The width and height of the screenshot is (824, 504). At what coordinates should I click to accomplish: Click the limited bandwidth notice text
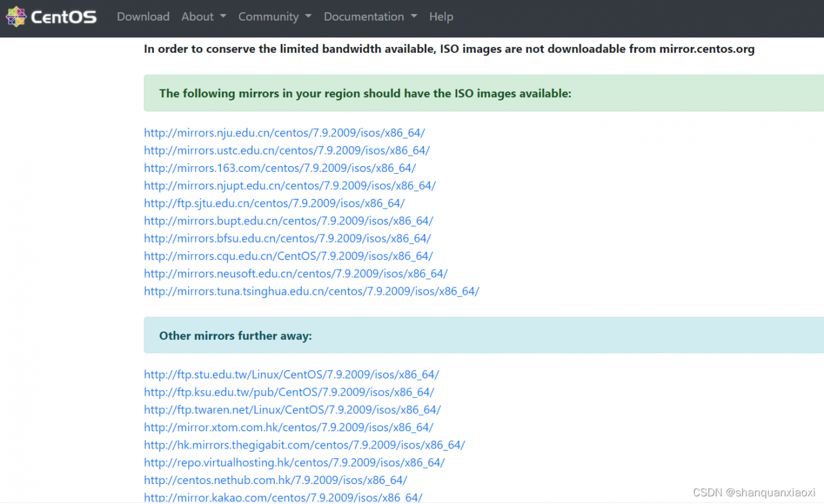point(449,49)
